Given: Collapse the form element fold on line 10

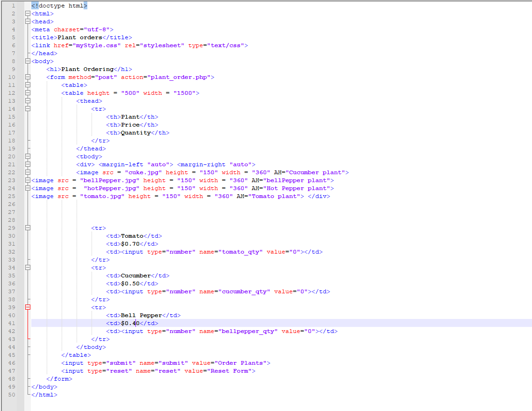Looking at the screenshot, I should 28,77.
